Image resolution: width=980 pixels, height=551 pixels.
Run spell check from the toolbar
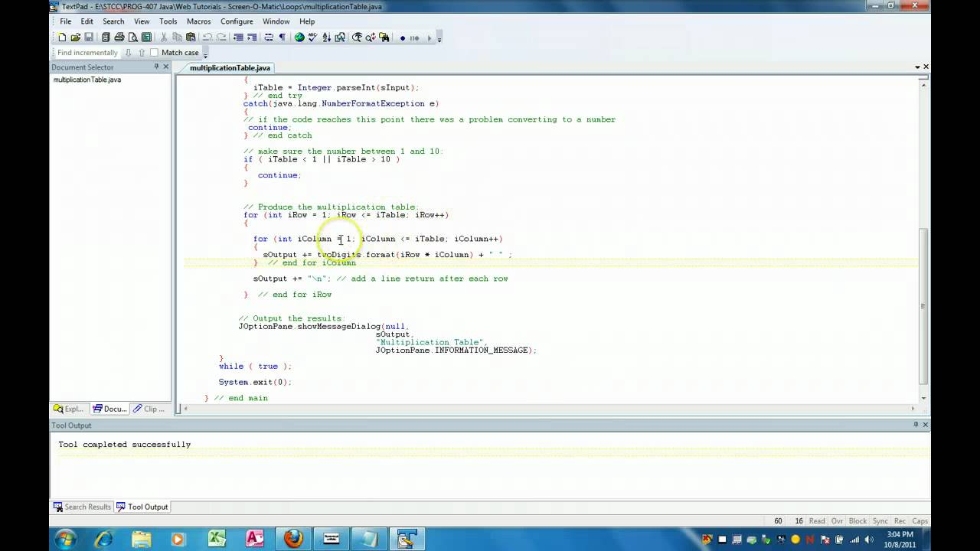click(312, 37)
